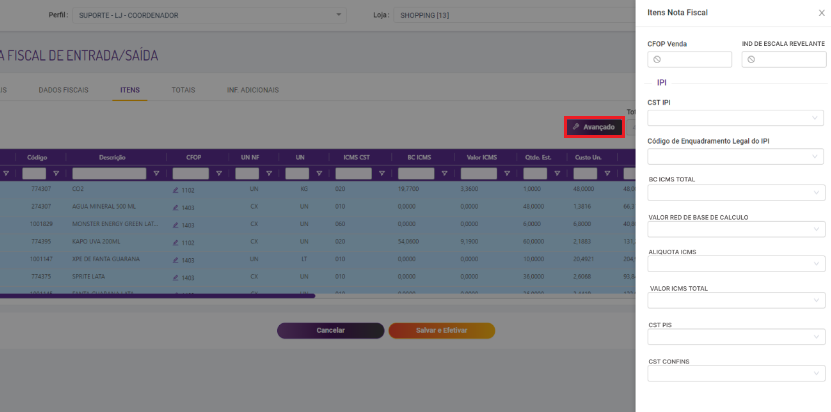Open the Loja selector showing SHOPPING [13]
The image size is (831, 412).
514,15
